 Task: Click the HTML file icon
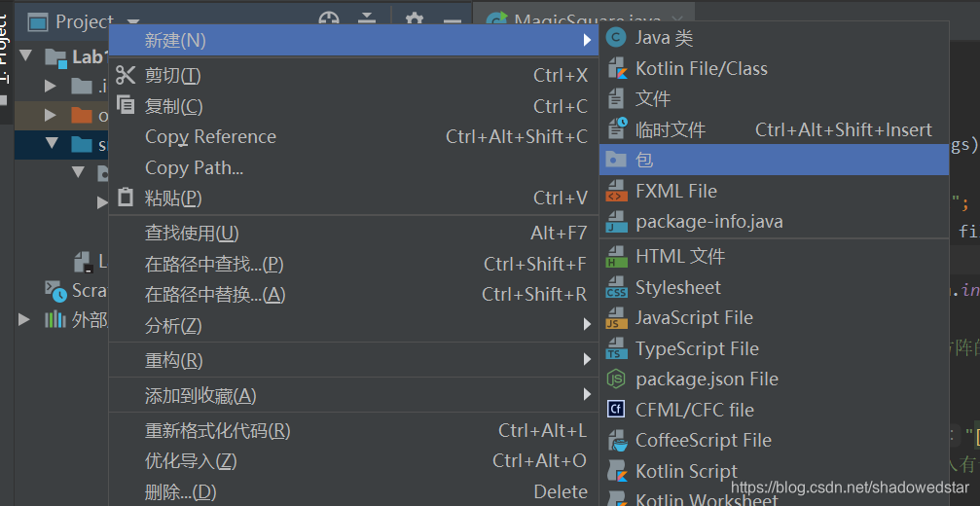[x=617, y=257]
